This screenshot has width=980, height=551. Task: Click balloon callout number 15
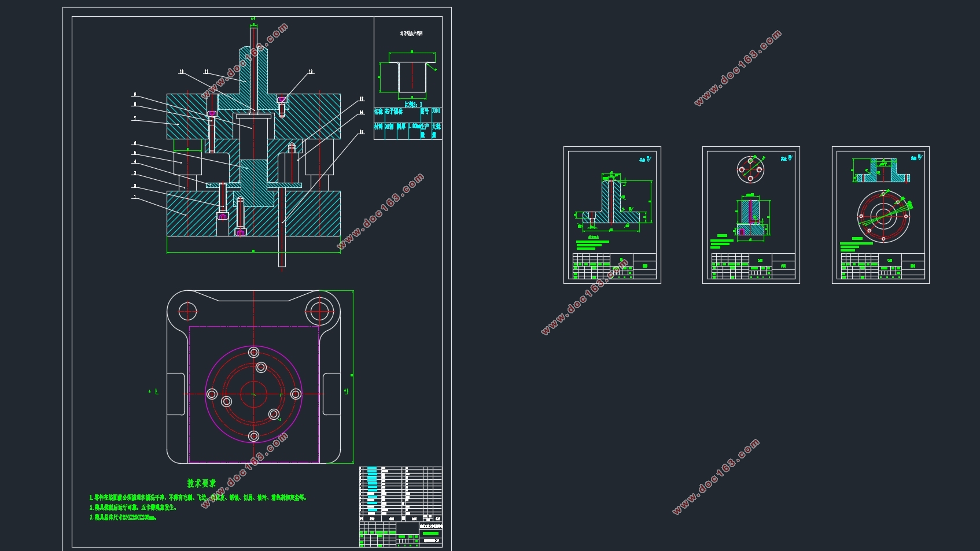[362, 132]
